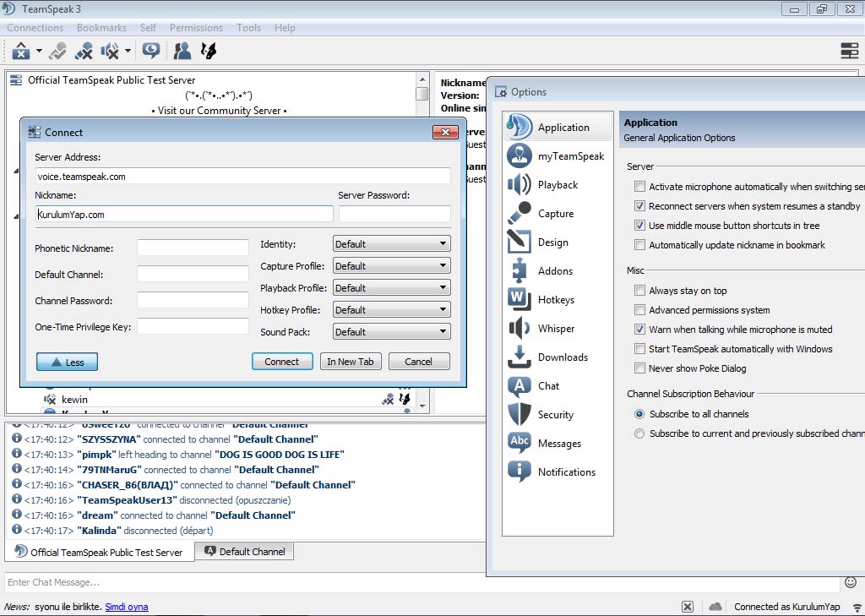Select the Capture options category
The width and height of the screenshot is (865, 616).
pyautogui.click(x=558, y=214)
